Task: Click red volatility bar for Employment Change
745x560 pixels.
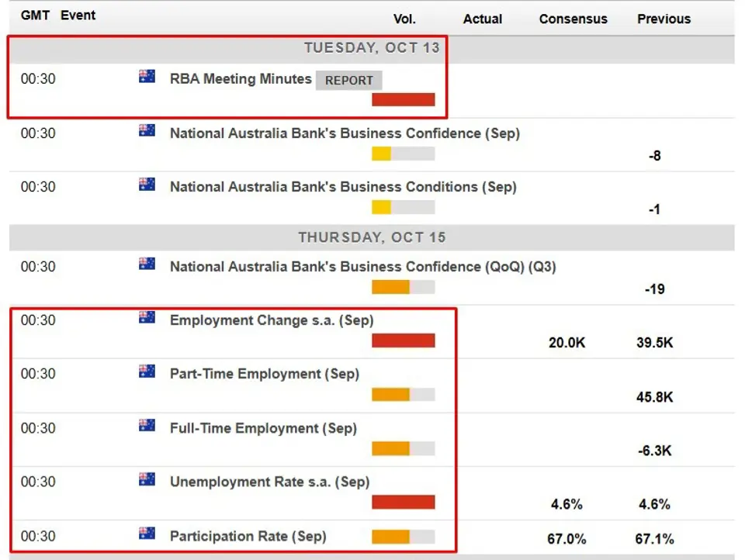Action: [404, 340]
